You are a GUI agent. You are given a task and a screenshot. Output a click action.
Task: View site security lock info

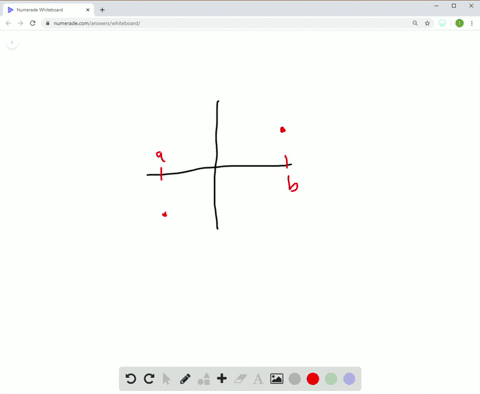(48, 23)
